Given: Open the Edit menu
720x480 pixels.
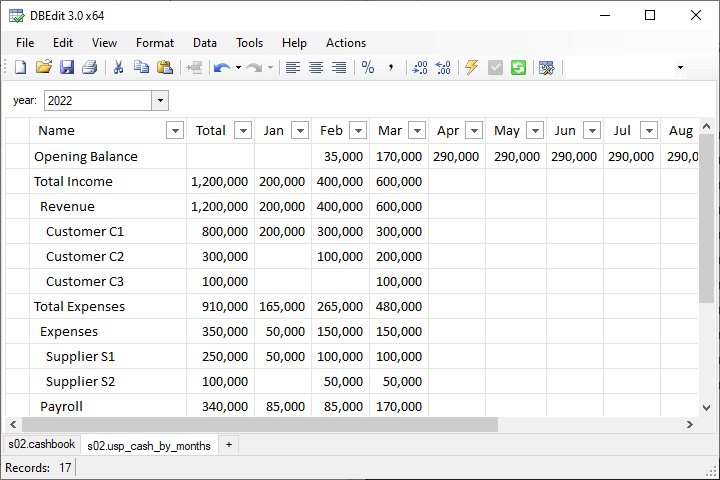Looking at the screenshot, I should click(62, 43).
